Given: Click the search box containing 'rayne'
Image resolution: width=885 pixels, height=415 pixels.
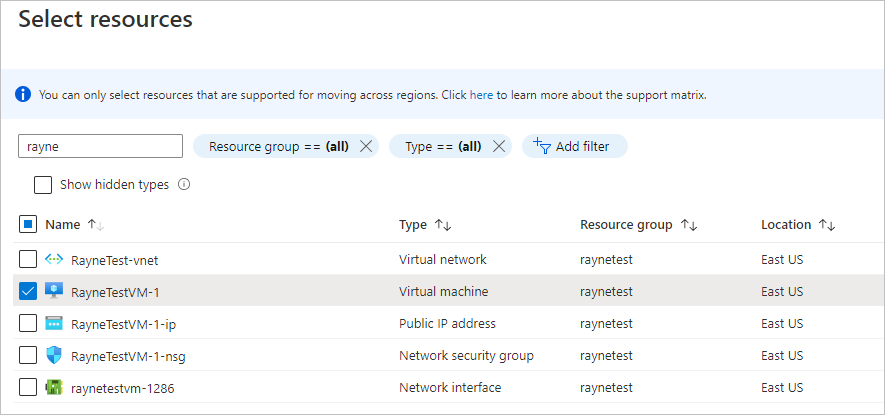Looking at the screenshot, I should (100, 146).
